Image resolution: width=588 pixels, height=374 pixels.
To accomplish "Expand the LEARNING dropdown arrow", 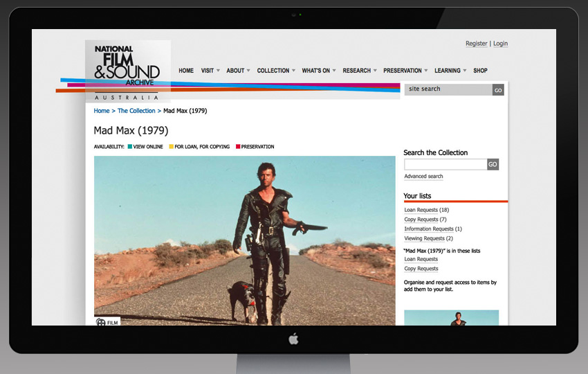I will pyautogui.click(x=465, y=71).
